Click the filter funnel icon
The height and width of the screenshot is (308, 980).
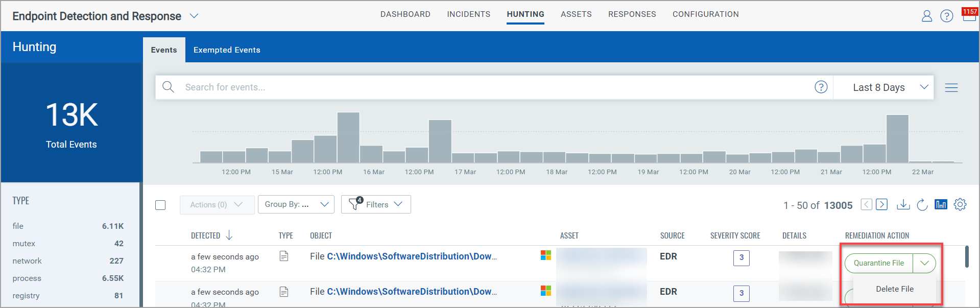tap(355, 204)
